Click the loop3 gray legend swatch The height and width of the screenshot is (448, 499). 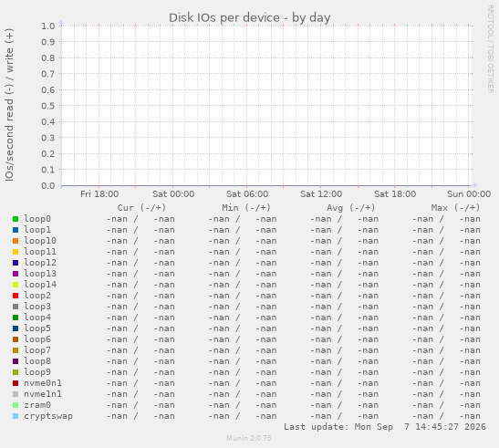coord(16,307)
